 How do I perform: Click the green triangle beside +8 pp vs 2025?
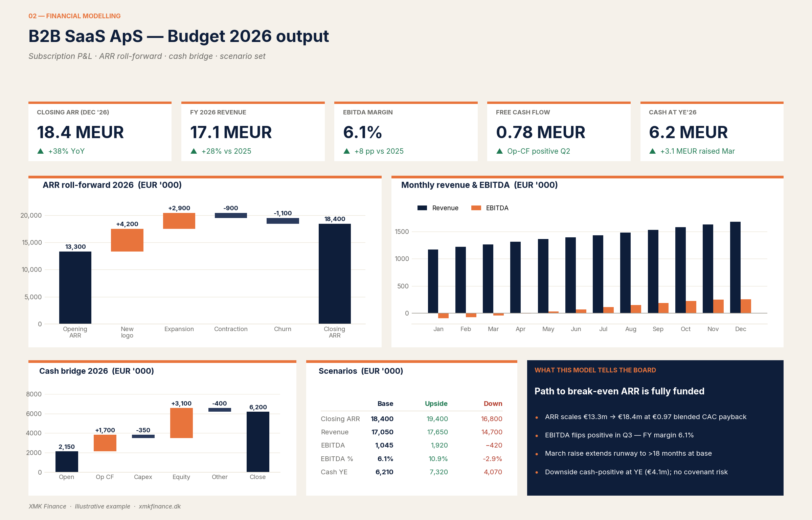(x=347, y=151)
